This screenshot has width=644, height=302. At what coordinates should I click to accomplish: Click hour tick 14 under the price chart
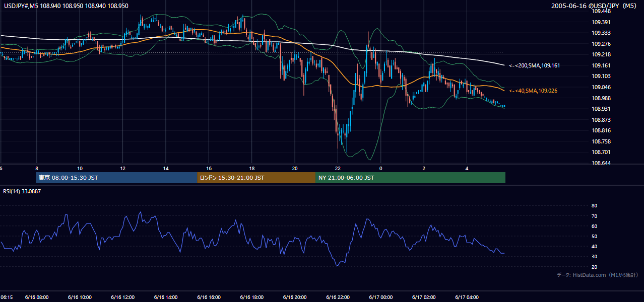(166, 169)
